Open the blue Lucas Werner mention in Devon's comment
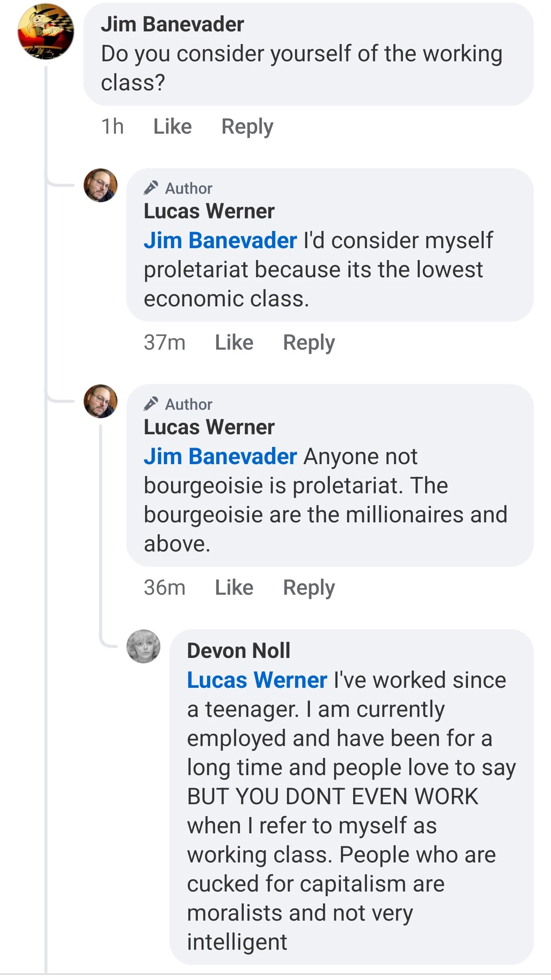 tap(257, 680)
